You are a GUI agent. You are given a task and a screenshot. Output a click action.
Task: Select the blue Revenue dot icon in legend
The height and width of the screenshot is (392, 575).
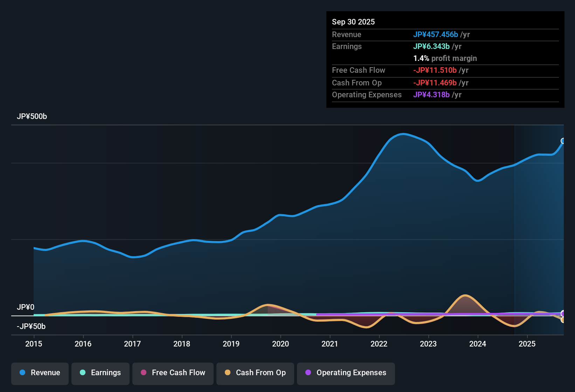coord(22,373)
